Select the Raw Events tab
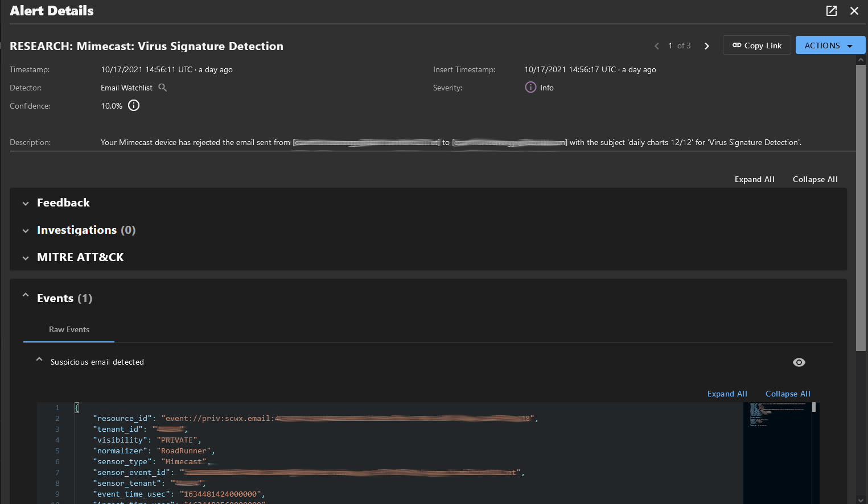This screenshot has width=868, height=504. click(69, 330)
